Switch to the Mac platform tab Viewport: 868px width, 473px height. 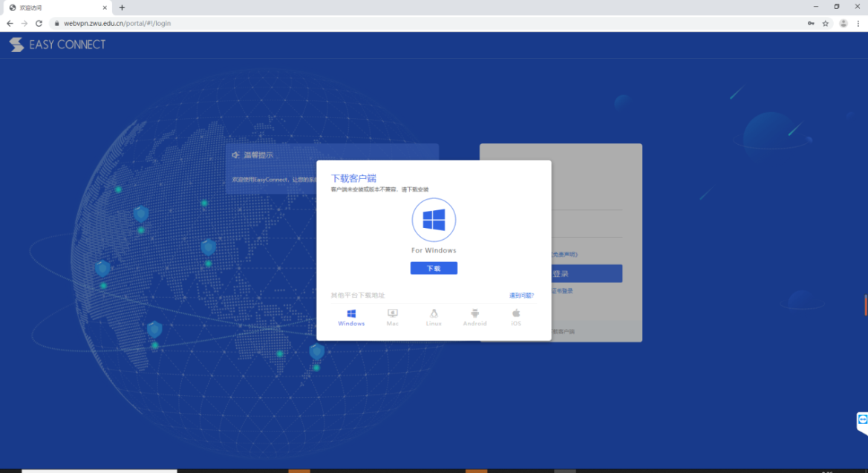(393, 318)
